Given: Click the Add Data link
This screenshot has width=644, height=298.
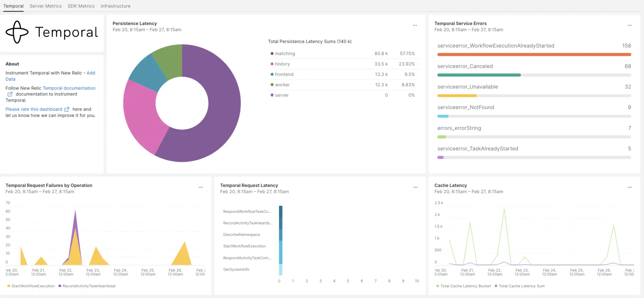Looking at the screenshot, I should click(91, 73).
